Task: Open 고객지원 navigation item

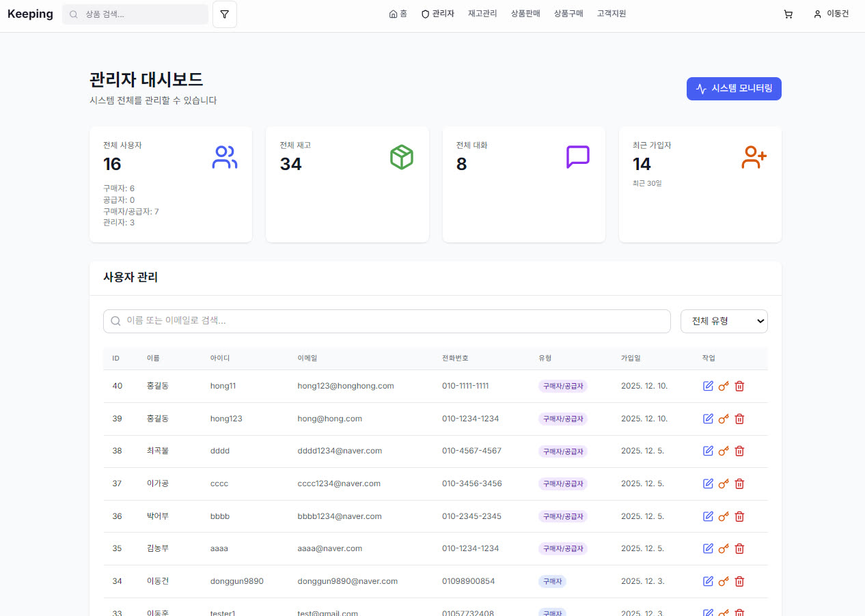Action: pos(612,14)
